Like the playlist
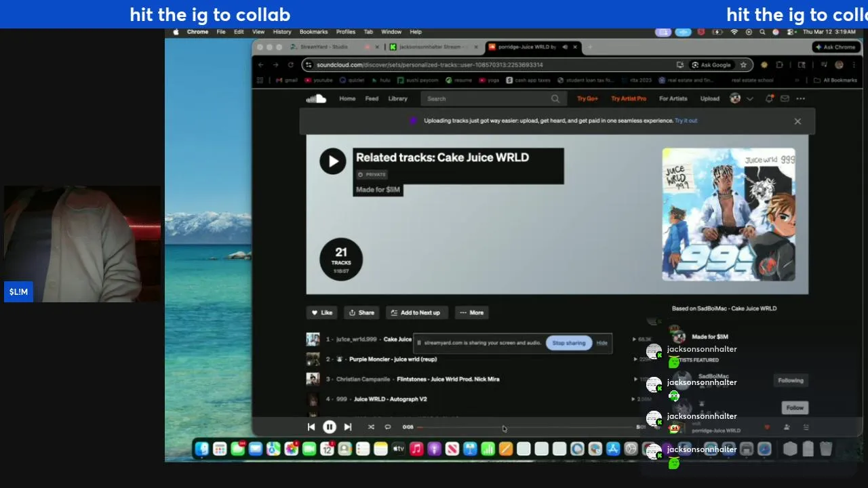 pyautogui.click(x=322, y=312)
